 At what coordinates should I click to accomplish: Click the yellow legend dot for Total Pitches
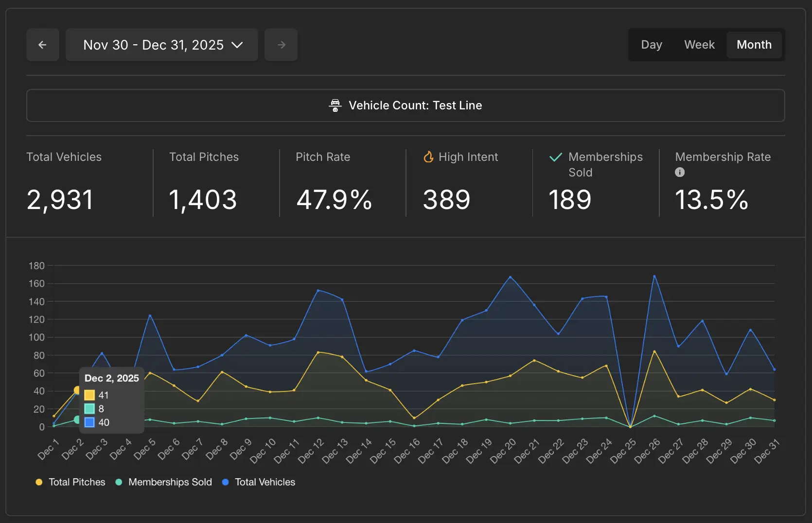click(39, 482)
